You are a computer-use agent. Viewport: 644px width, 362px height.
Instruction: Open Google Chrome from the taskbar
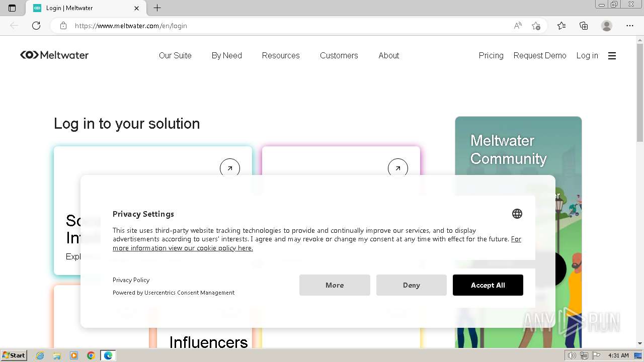pyautogui.click(x=91, y=355)
